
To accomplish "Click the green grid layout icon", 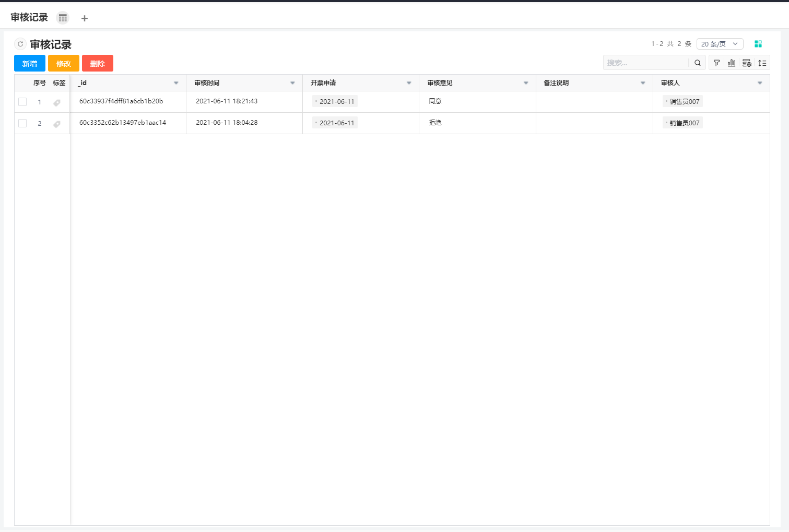I will point(758,44).
